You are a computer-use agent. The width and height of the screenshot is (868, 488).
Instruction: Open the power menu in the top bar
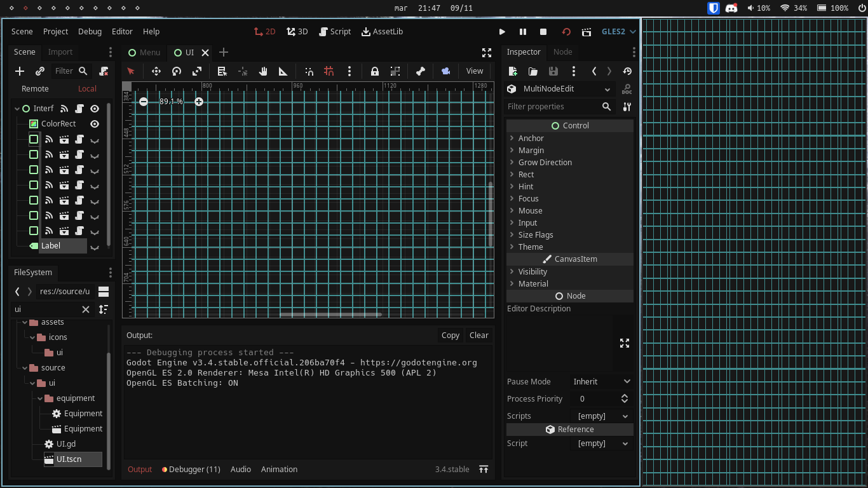point(862,8)
